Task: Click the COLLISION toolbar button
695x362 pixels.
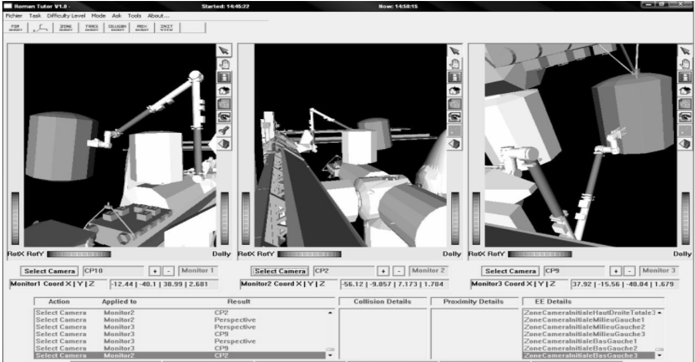Action: [x=117, y=27]
